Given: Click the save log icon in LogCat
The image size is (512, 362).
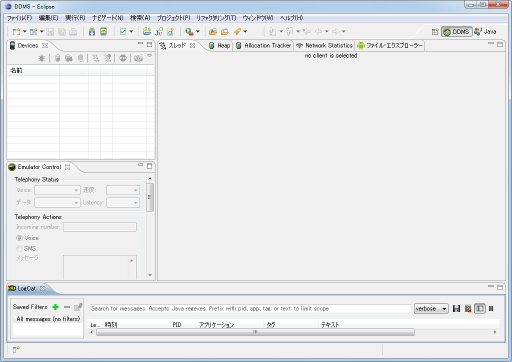Looking at the screenshot, I should tap(456, 309).
